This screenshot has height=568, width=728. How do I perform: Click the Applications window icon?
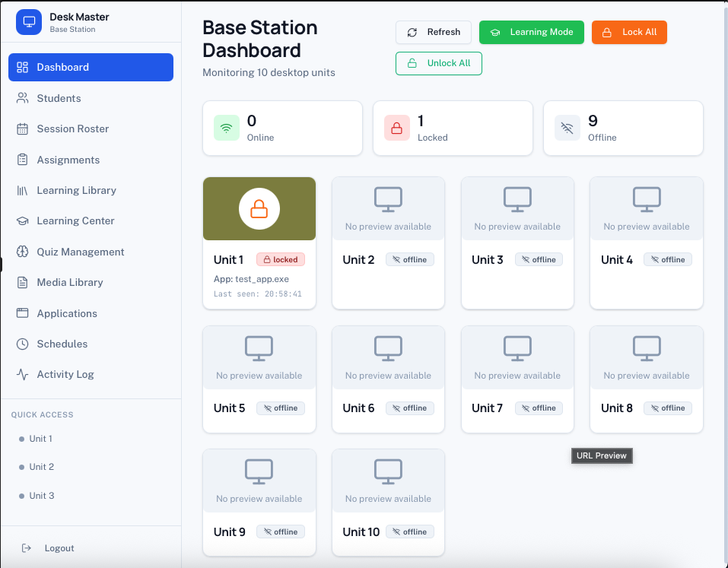click(22, 313)
